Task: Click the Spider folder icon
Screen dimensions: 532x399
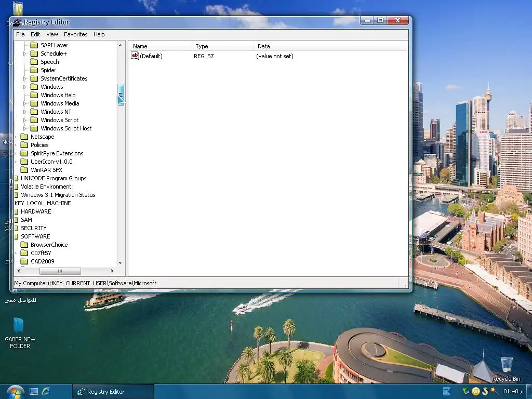Action: (x=34, y=70)
